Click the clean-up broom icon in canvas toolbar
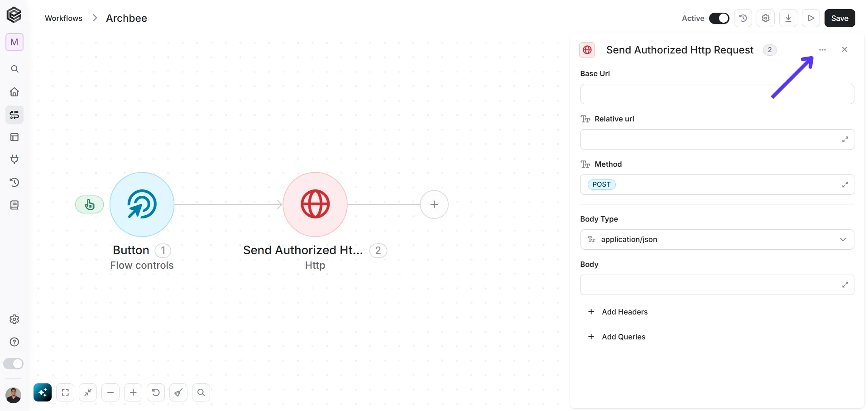The width and height of the screenshot is (868, 411). click(x=178, y=392)
